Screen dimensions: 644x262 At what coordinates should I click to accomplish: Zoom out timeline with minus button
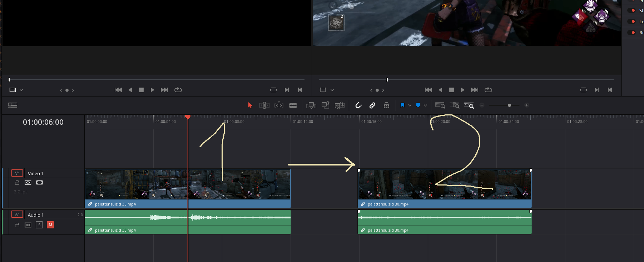482,105
